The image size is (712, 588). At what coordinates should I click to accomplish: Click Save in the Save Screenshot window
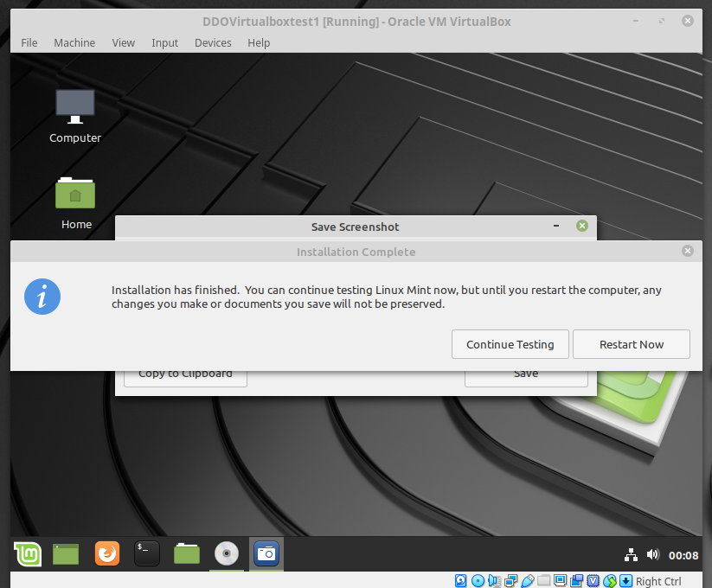526,378
